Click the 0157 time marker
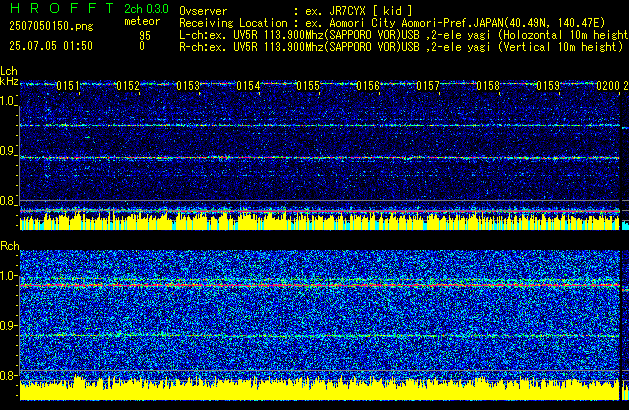 tap(428, 86)
